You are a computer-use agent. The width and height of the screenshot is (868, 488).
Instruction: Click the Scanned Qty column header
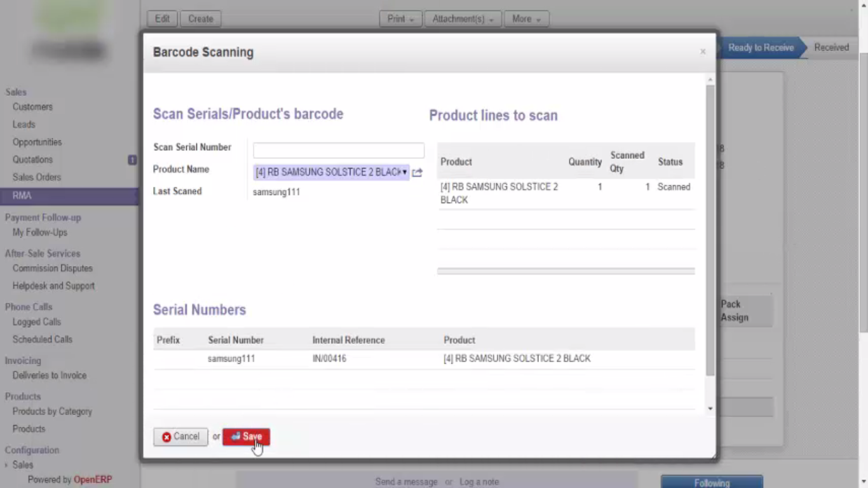tap(627, 161)
